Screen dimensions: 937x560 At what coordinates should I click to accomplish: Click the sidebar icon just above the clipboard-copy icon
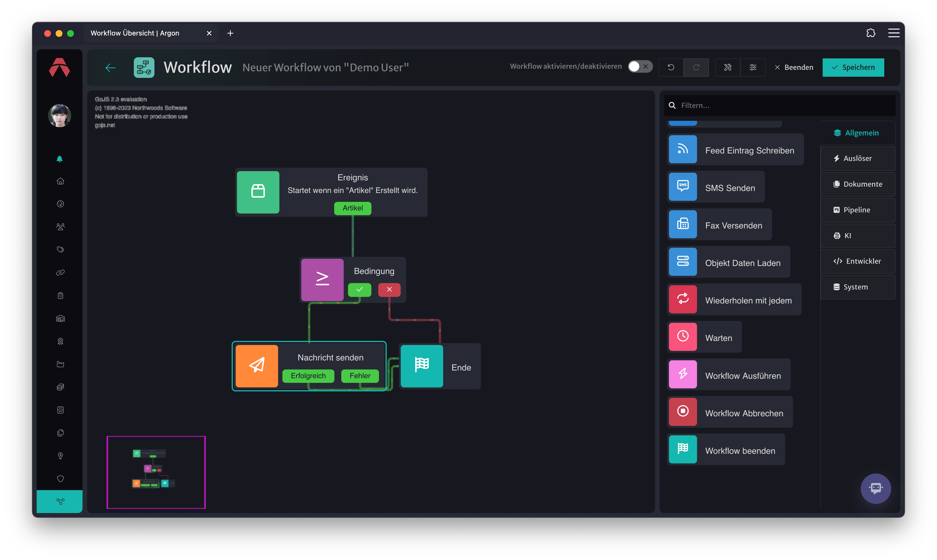(x=60, y=410)
